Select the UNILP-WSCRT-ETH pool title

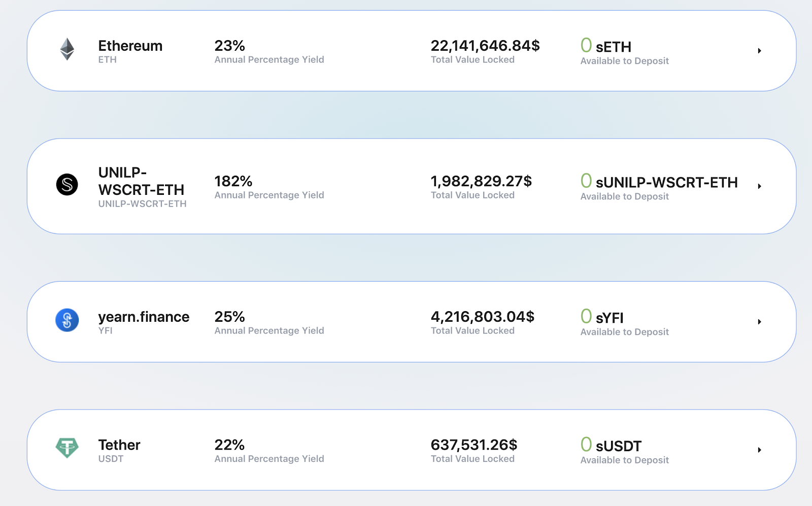pyautogui.click(x=141, y=181)
